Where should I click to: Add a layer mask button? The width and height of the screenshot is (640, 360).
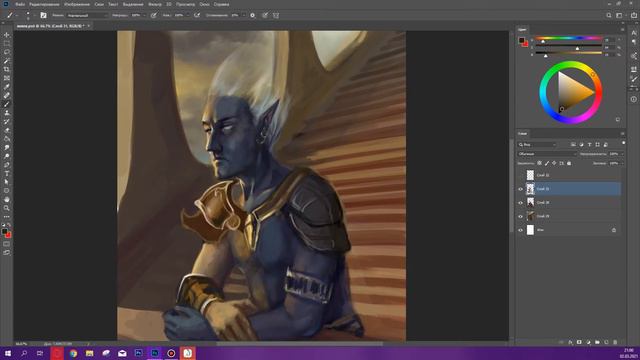579,342
